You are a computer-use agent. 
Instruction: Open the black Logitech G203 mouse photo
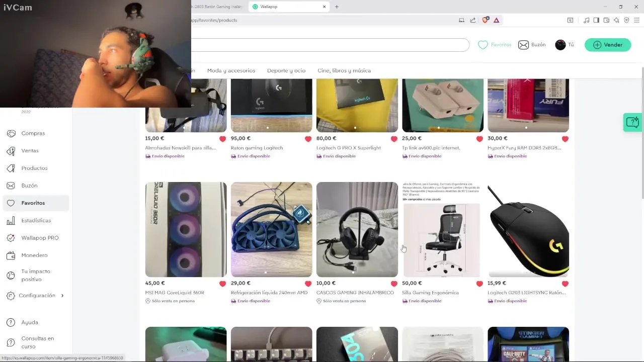pos(528,229)
